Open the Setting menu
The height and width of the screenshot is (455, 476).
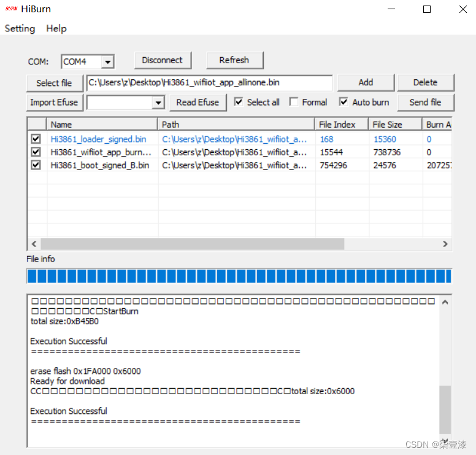(x=20, y=28)
